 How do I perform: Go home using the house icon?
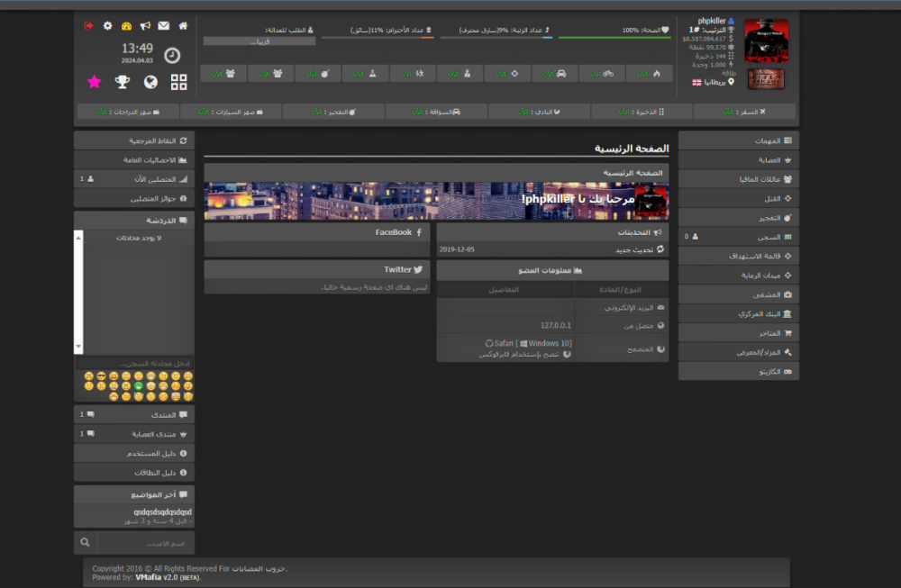184,26
